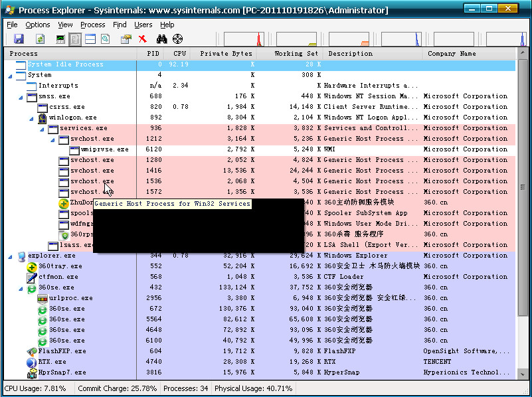532x397 pixels.
Task: Click the Refresh Now icon
Action: [41, 39]
